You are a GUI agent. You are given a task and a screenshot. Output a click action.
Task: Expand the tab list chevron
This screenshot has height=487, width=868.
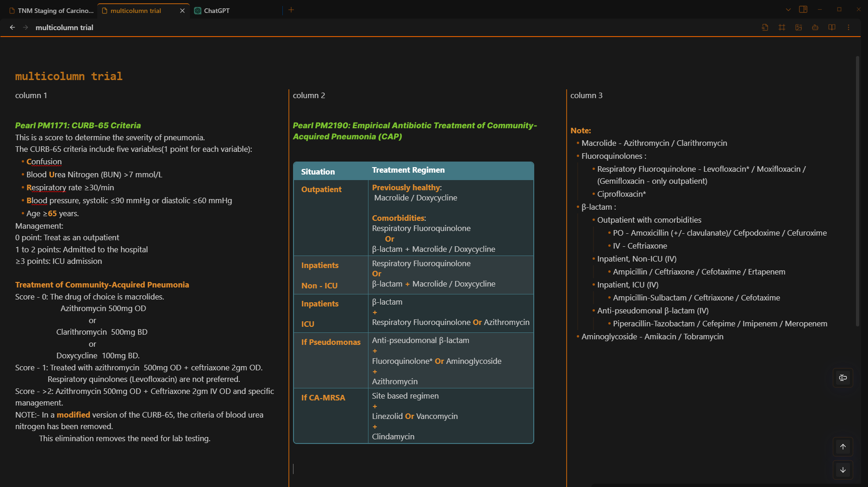click(788, 9)
